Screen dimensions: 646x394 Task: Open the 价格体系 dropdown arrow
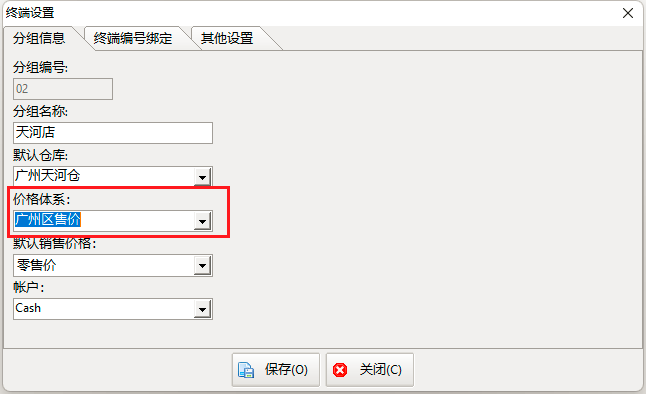pos(202,221)
